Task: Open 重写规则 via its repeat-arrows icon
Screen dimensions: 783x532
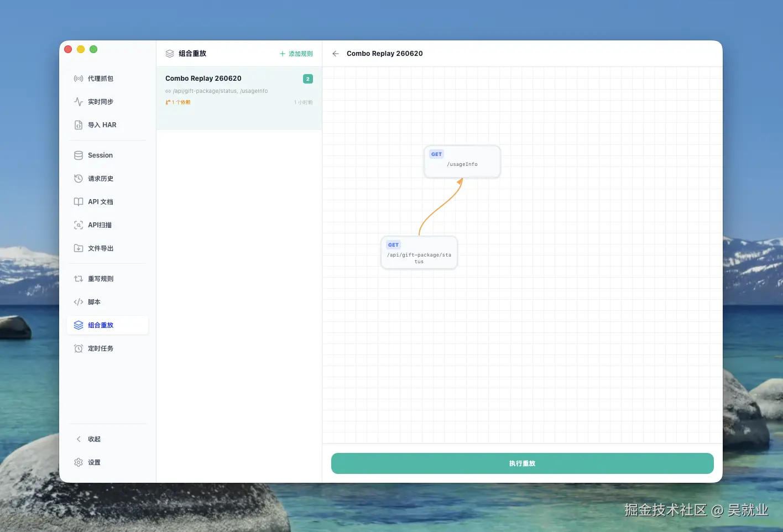Action: pos(79,279)
